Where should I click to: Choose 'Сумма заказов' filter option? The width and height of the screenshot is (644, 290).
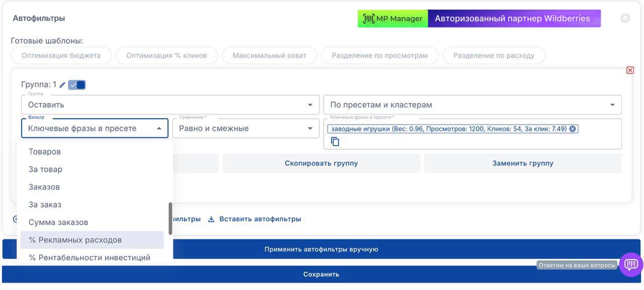[58, 222]
